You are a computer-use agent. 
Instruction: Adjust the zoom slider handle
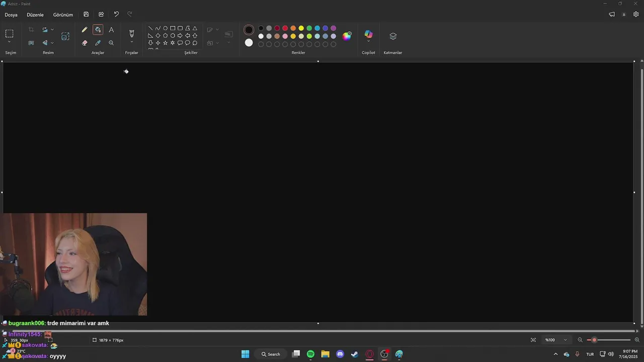click(594, 340)
